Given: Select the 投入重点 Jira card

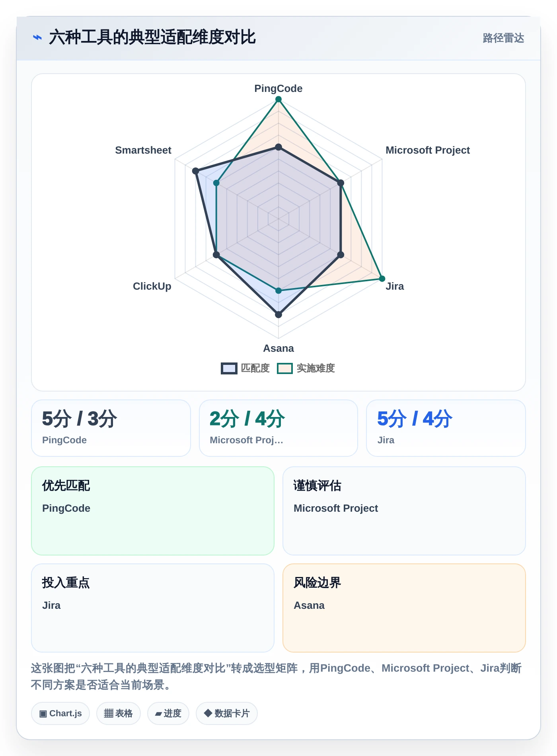Looking at the screenshot, I should (x=153, y=608).
